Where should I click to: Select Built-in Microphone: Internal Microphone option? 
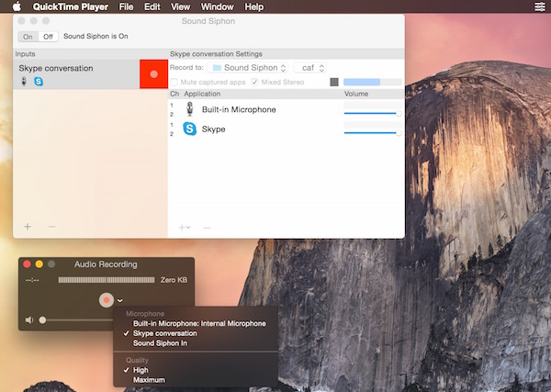click(199, 323)
